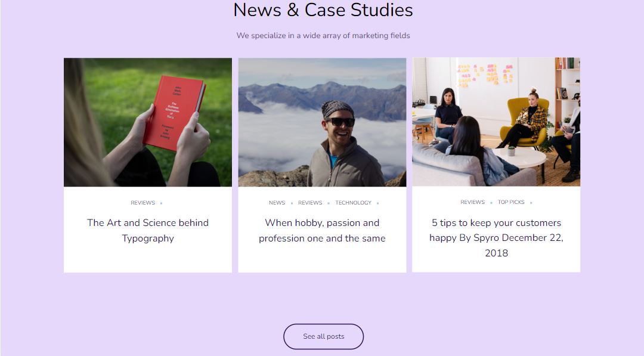Image resolution: width=644 pixels, height=356 pixels.
Task: Click the 'See all posts' button
Action: point(323,336)
